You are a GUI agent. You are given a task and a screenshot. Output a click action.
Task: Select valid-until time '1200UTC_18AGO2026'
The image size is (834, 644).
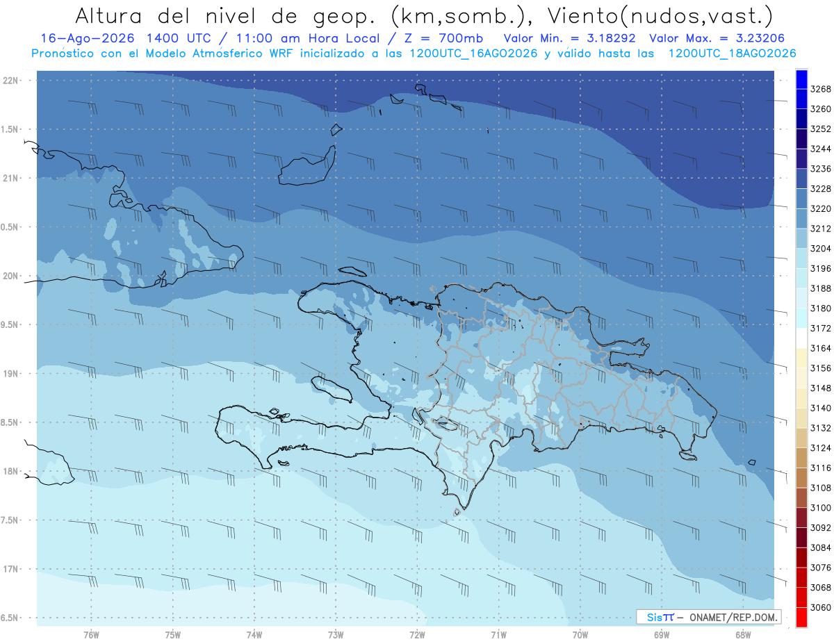pos(732,53)
